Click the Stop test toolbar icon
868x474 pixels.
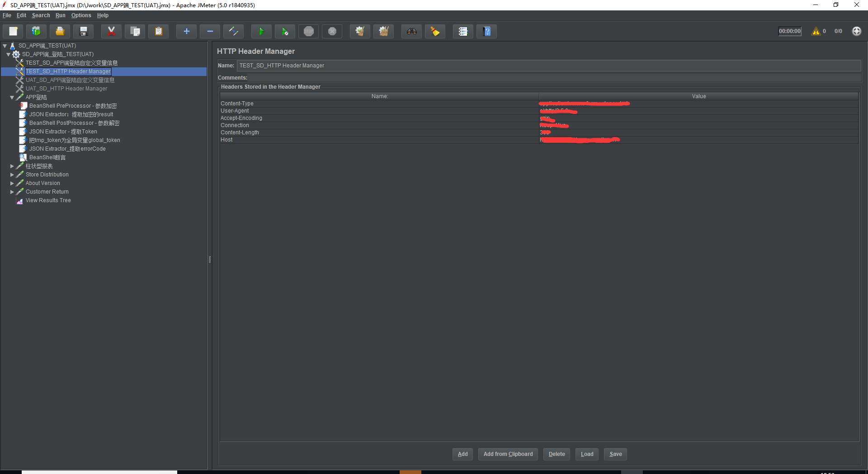click(308, 31)
